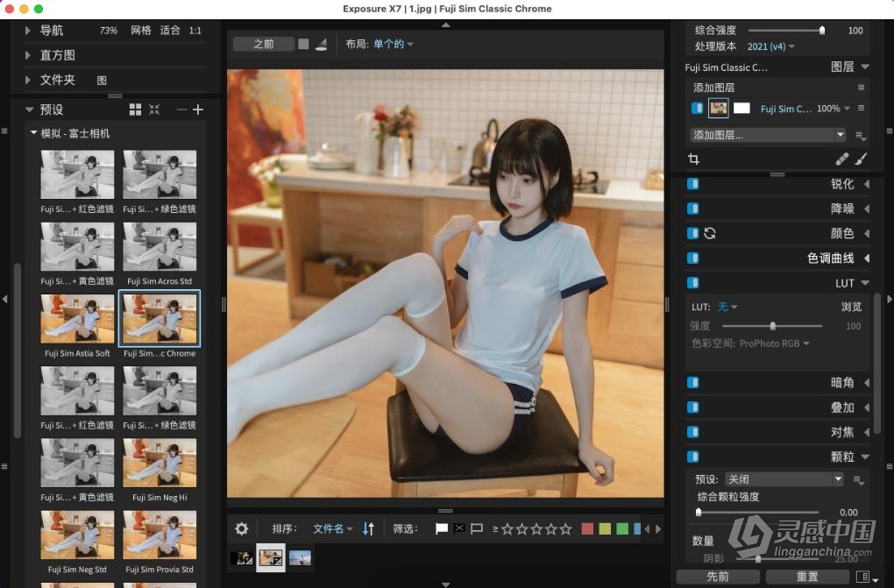Select the spot heal bandage tool
The image size is (894, 588).
842,159
